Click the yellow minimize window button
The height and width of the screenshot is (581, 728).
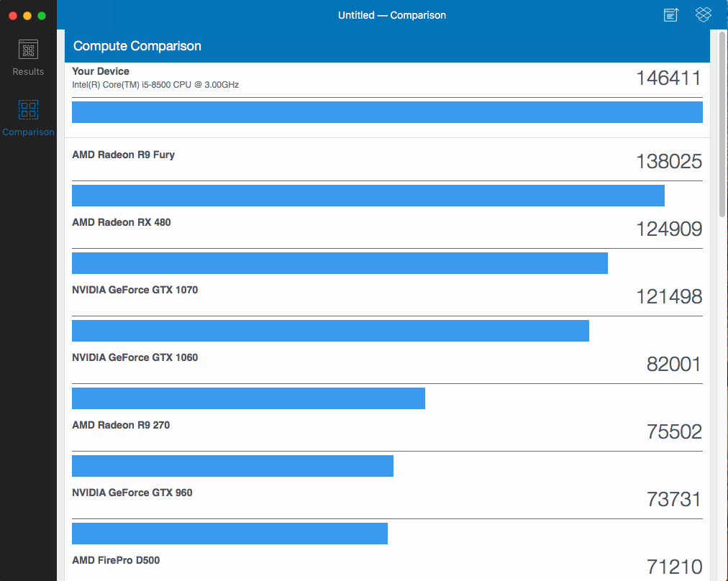click(x=27, y=16)
